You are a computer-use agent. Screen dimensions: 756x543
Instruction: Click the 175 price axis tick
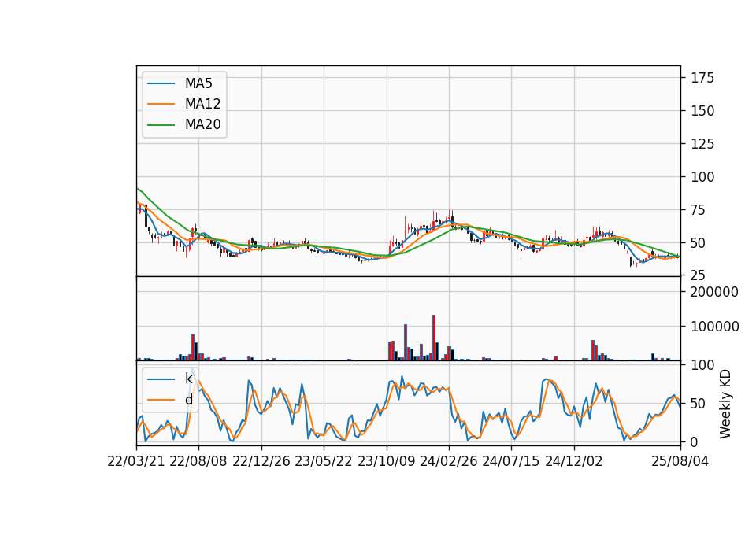[x=702, y=78]
